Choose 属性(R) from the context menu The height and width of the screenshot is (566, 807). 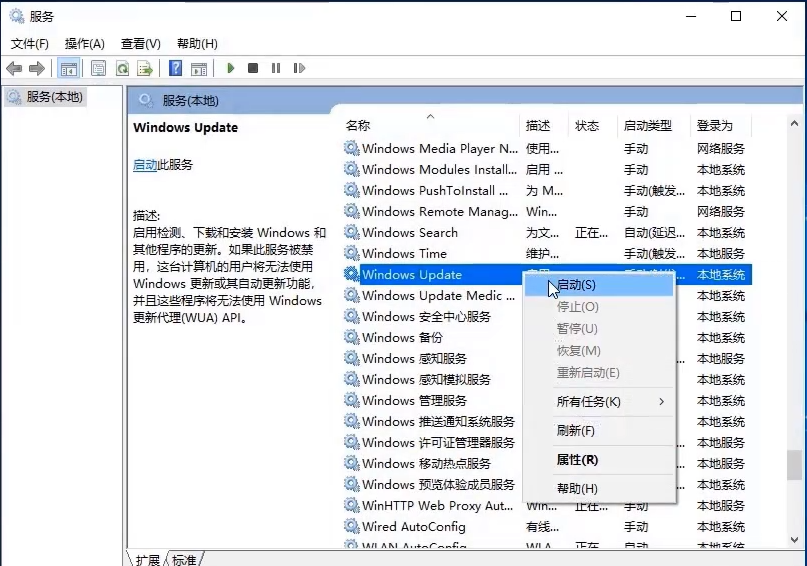[x=577, y=460]
